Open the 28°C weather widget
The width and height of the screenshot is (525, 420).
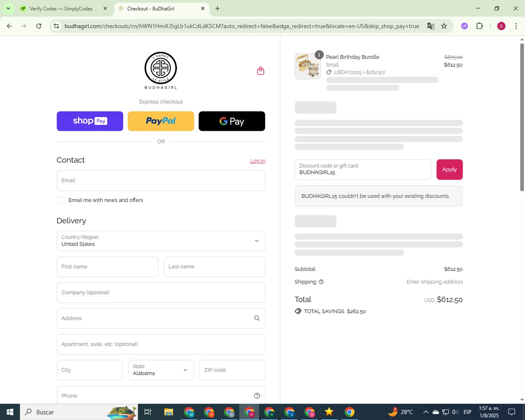[x=400, y=412]
